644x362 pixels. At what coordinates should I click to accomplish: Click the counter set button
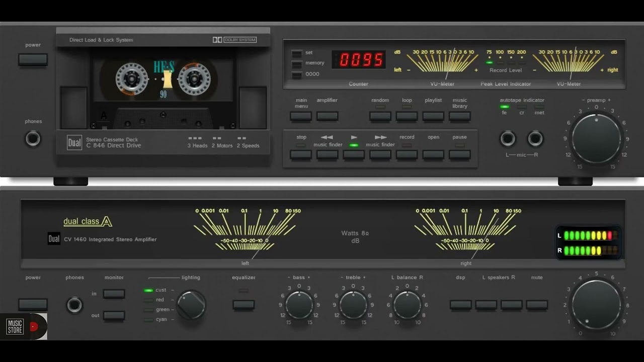(297, 53)
